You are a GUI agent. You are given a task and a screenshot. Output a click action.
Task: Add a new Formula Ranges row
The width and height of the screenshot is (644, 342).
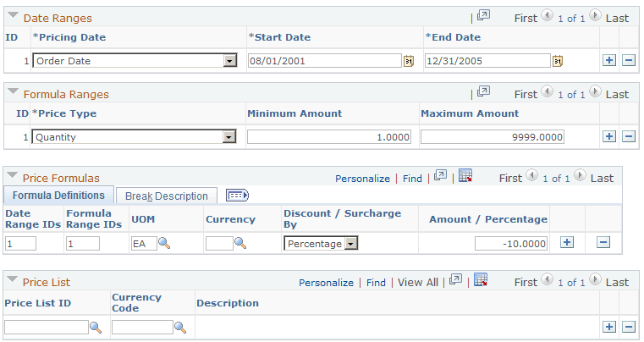point(609,136)
